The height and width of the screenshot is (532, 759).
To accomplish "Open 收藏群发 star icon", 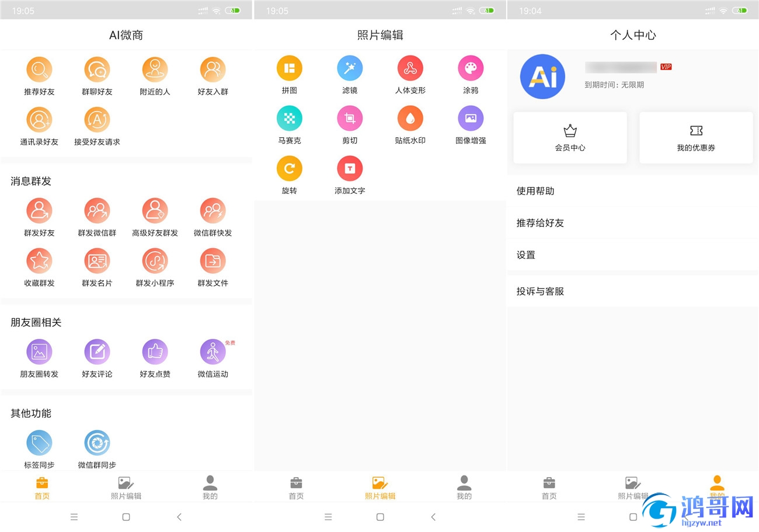I will (39, 261).
